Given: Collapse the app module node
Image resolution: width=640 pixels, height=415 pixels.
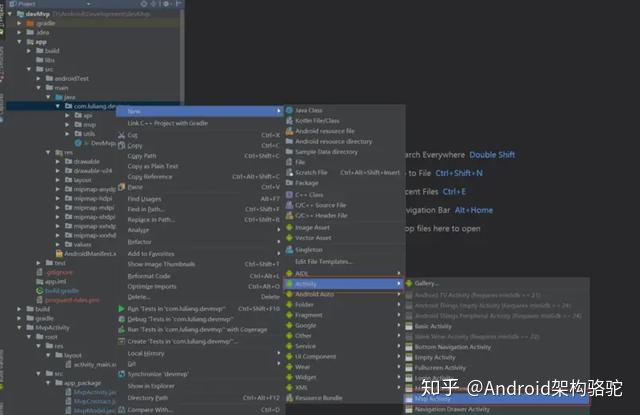Looking at the screenshot, I should click(20, 42).
